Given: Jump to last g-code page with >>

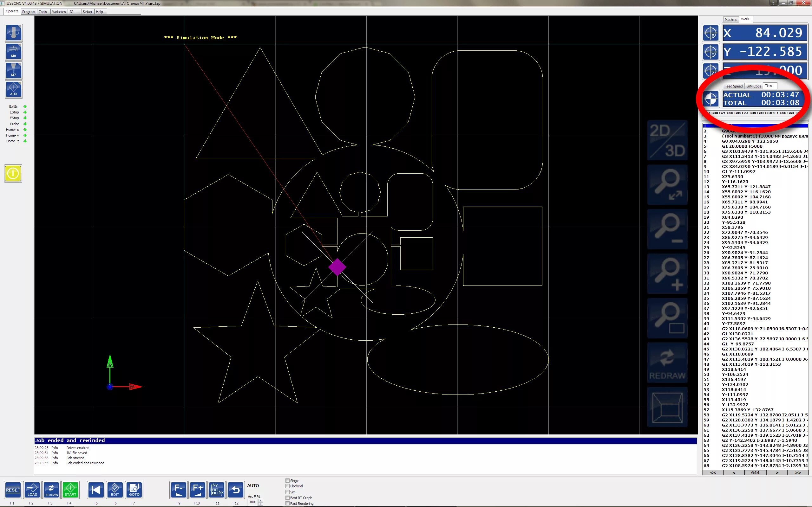Looking at the screenshot, I should 798,472.
